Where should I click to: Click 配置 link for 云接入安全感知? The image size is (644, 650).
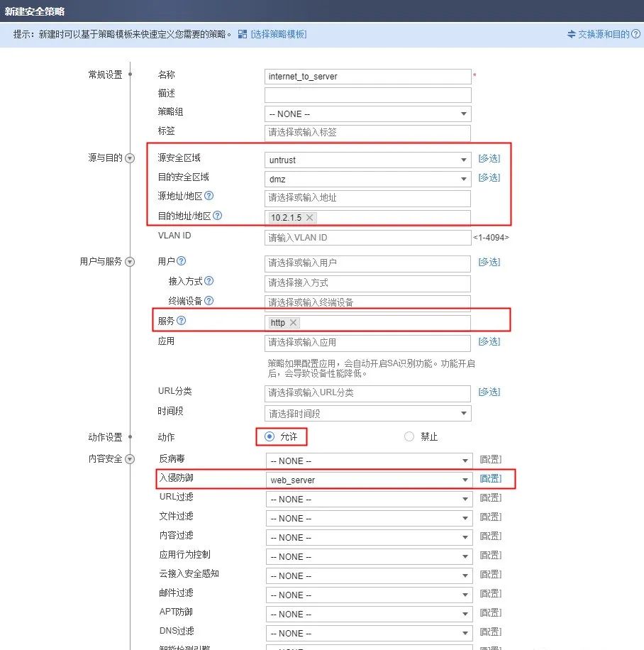click(x=491, y=574)
